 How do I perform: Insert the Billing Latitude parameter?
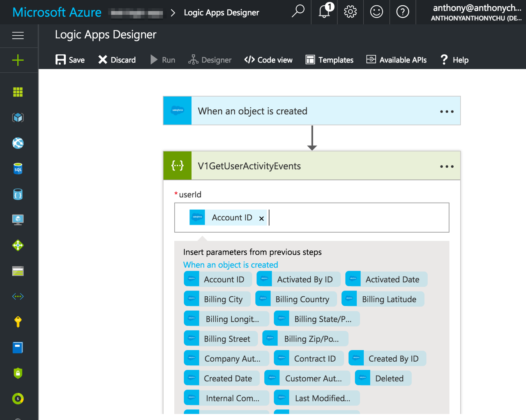[x=383, y=299]
